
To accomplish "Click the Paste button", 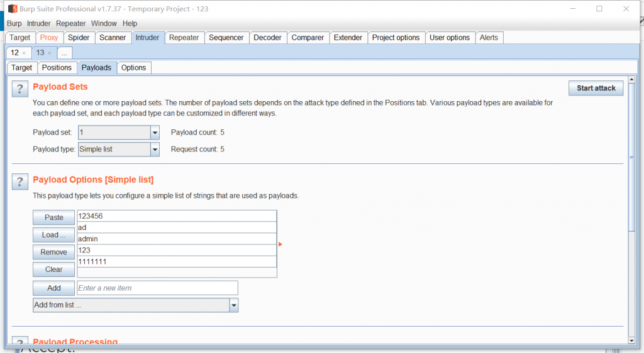I will 54,217.
